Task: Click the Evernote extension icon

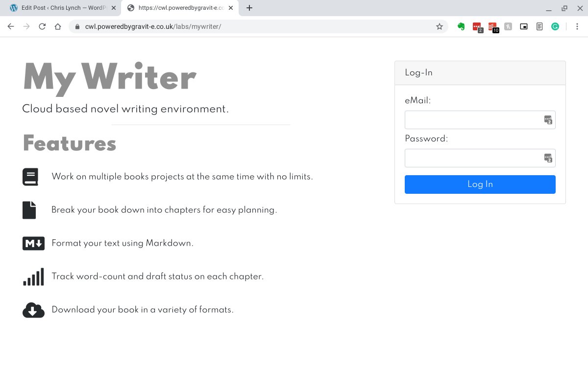Action: [461, 26]
